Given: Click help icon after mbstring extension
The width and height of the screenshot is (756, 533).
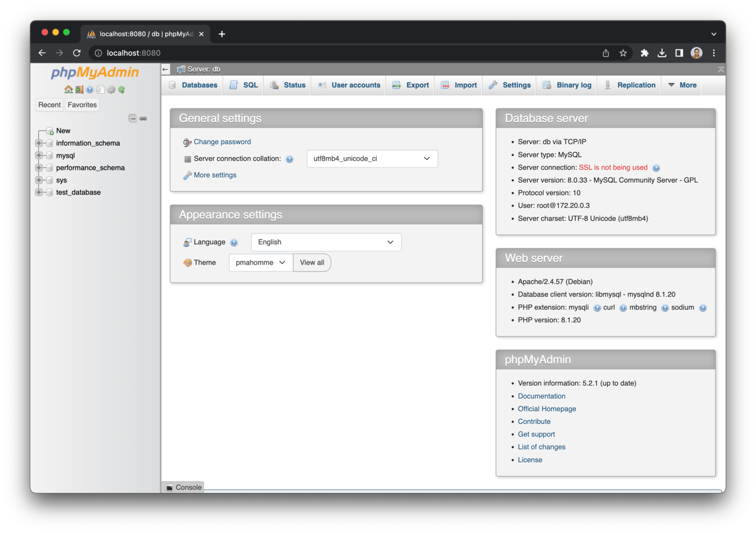Looking at the screenshot, I should [x=665, y=308].
